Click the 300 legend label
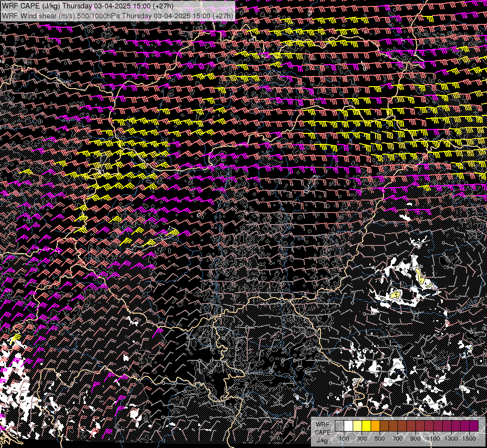Screen dimensions: 487x448 coord(362,439)
